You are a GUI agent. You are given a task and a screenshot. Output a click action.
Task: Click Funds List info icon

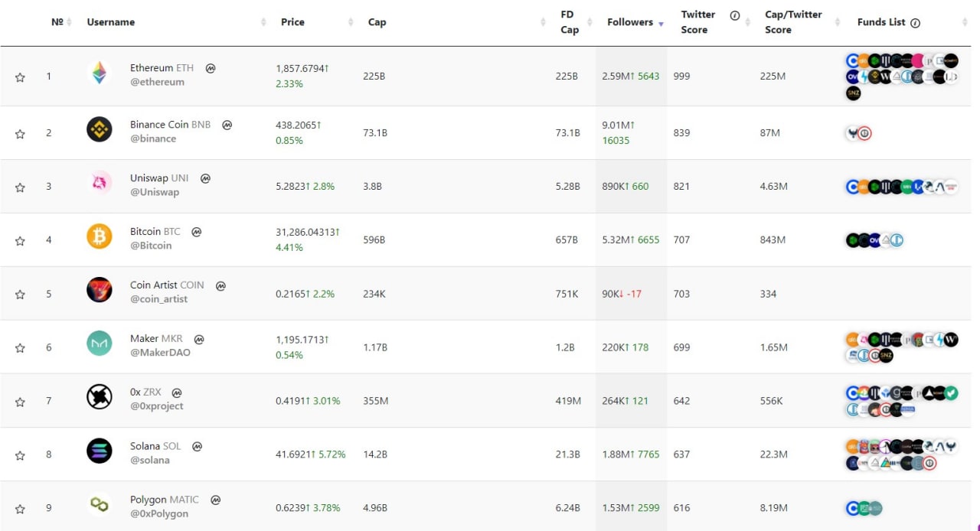click(916, 23)
